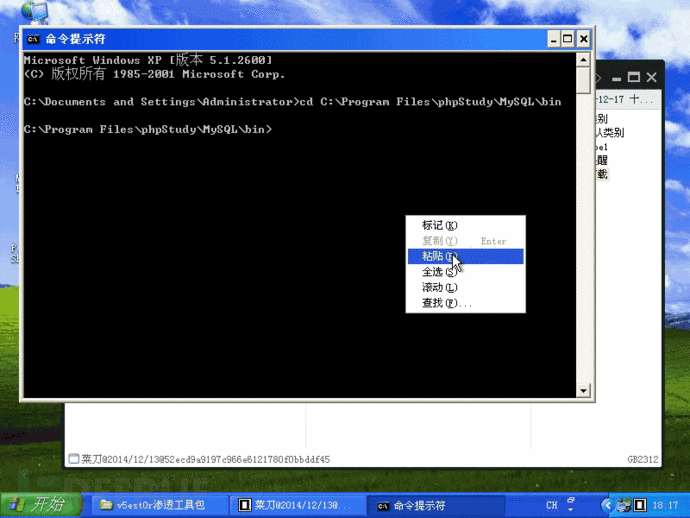Click the 命令提示符 taskbar button
The image size is (690, 518).
(x=436, y=505)
